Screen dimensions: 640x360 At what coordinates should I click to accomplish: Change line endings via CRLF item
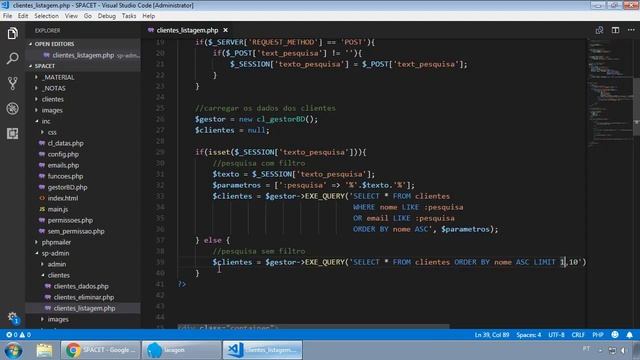(578, 335)
